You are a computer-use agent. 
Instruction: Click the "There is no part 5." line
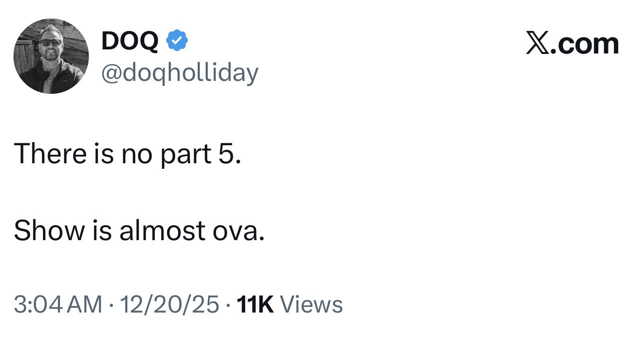128,153
